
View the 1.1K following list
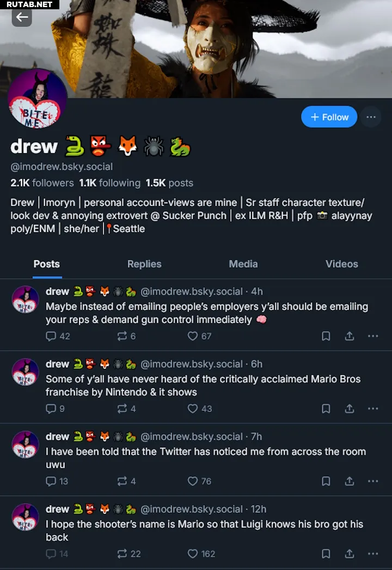point(110,183)
